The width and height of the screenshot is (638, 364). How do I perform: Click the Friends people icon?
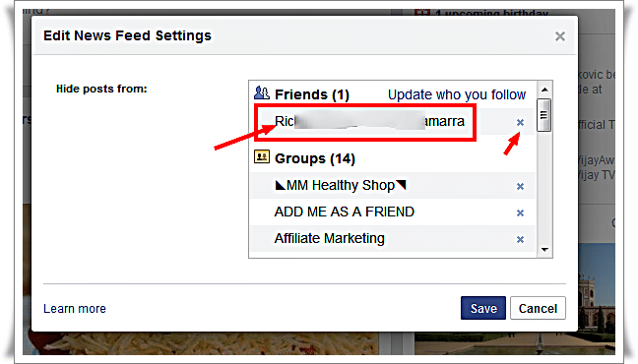tap(262, 93)
